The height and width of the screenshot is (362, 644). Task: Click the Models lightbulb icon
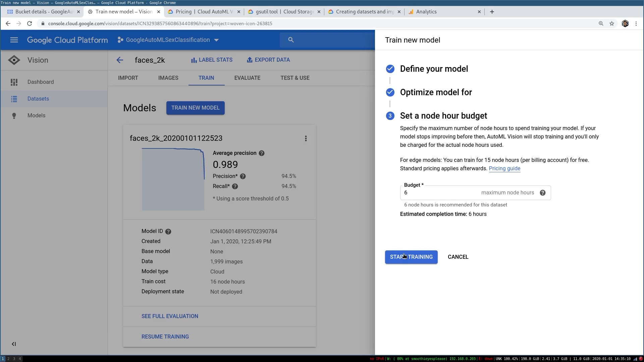[x=14, y=116]
